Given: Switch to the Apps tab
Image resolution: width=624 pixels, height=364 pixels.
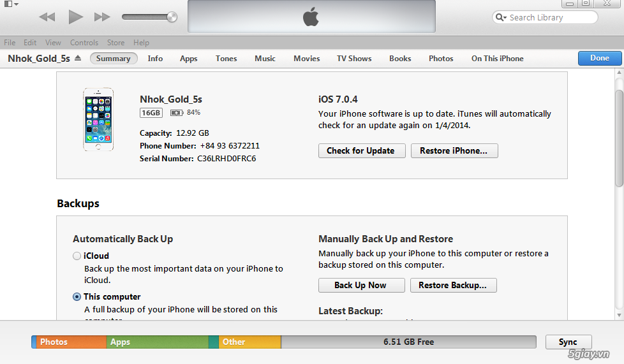Looking at the screenshot, I should pyautogui.click(x=189, y=59).
